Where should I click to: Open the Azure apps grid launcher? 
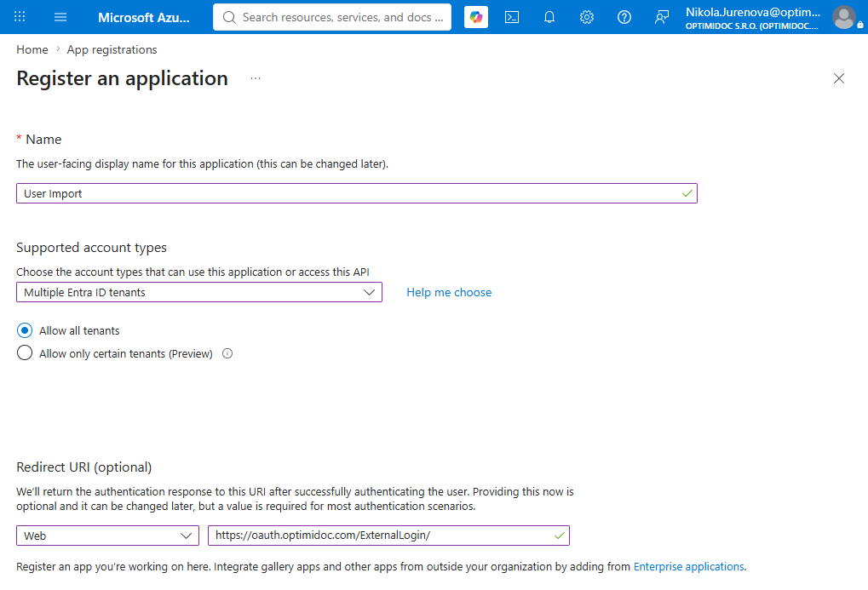20,17
